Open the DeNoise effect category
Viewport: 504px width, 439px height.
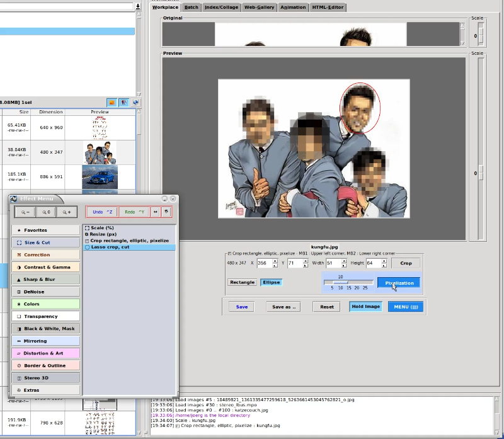click(x=45, y=292)
